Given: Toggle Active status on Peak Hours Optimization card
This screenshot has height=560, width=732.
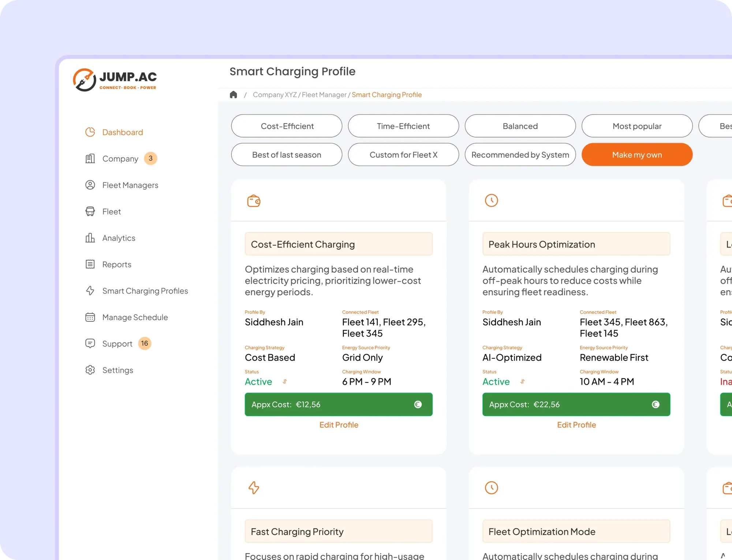Looking at the screenshot, I should [x=523, y=382].
